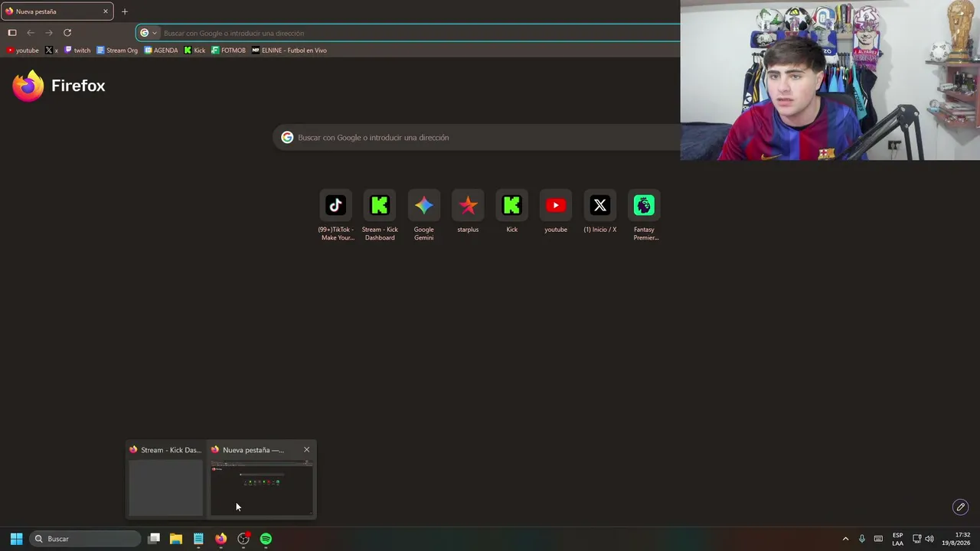
Task: Open the youtube bookmark in bookmarks bar
Action: tap(22, 51)
